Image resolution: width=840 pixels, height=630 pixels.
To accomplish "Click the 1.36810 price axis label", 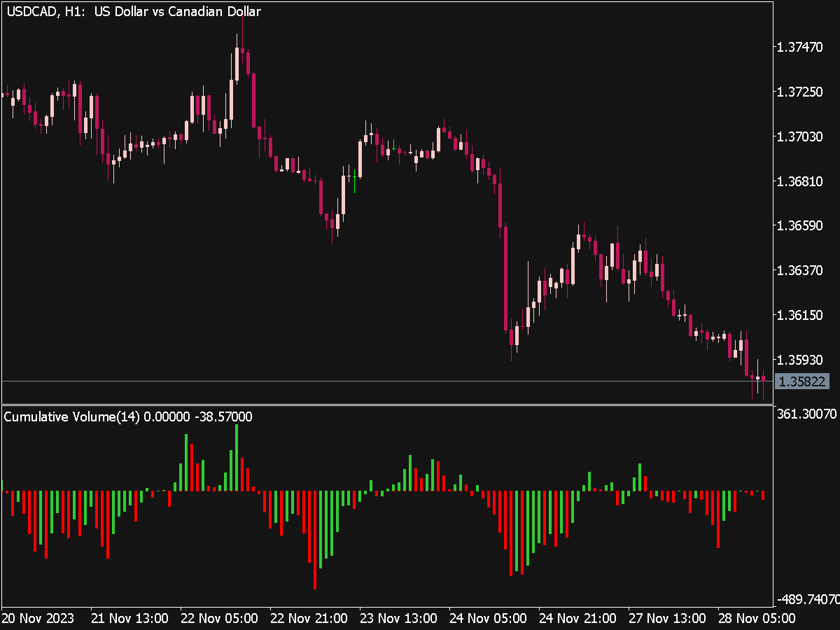I will [x=801, y=181].
